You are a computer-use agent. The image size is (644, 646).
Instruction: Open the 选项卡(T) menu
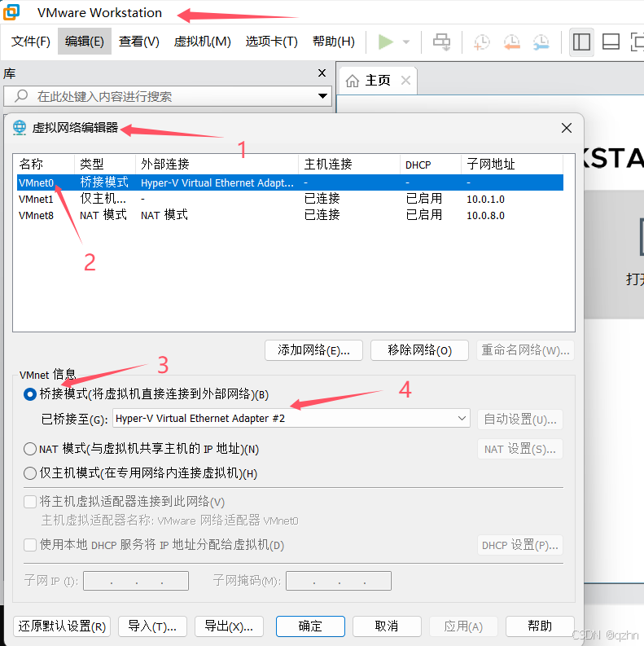click(271, 42)
